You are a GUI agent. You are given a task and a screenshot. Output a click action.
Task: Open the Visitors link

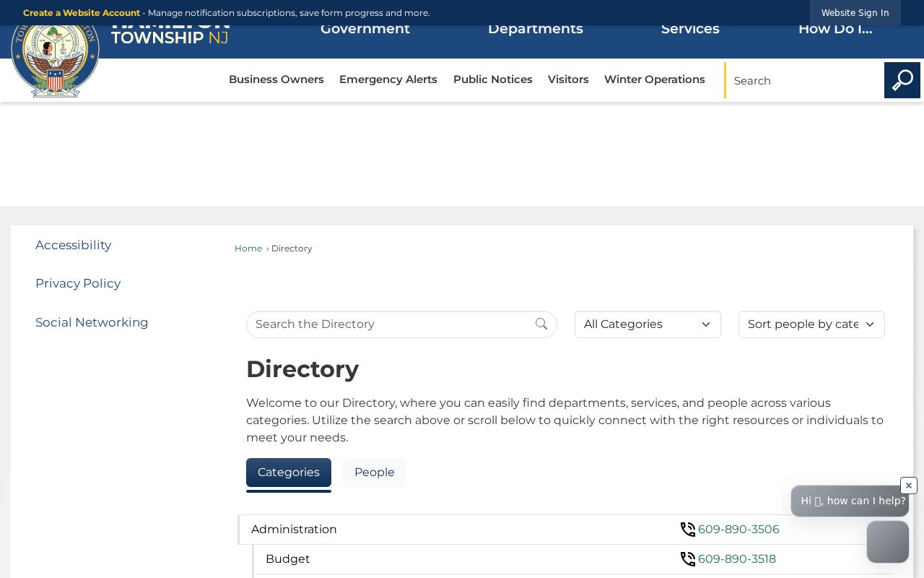[x=568, y=79]
